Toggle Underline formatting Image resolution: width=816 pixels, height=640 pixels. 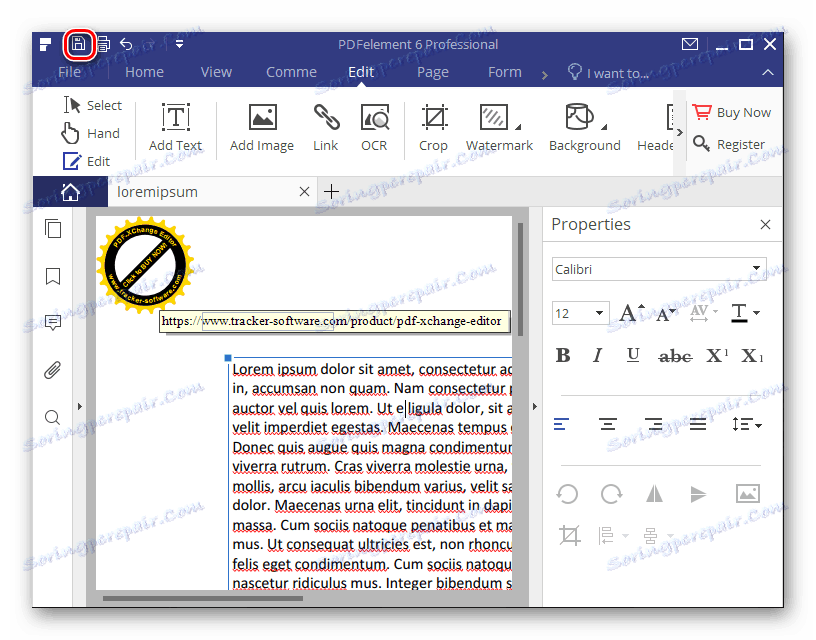[x=633, y=355]
